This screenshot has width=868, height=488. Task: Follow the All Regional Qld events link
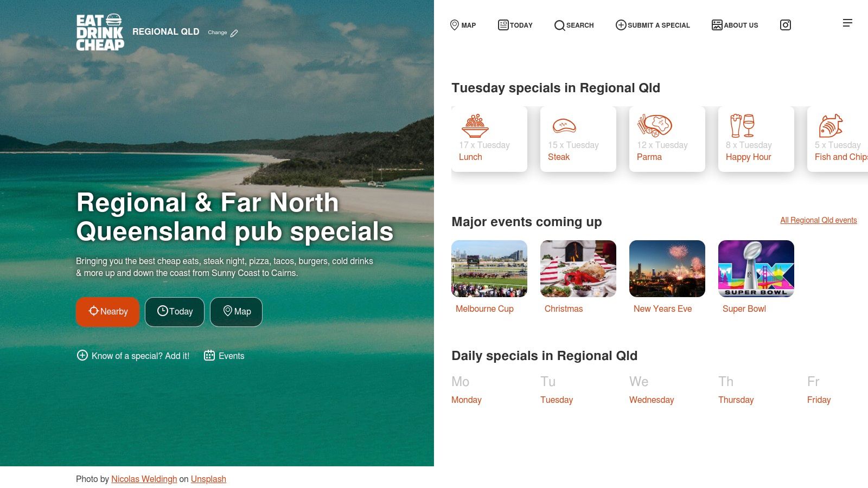click(819, 220)
